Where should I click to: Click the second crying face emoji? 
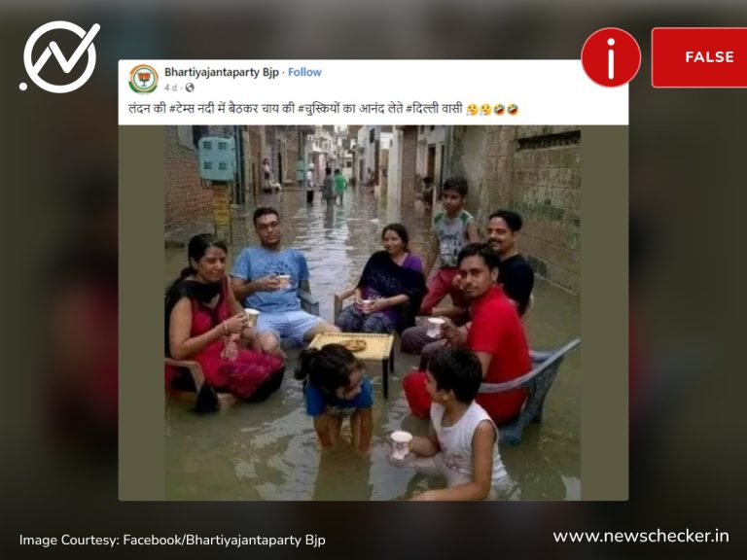point(485,110)
